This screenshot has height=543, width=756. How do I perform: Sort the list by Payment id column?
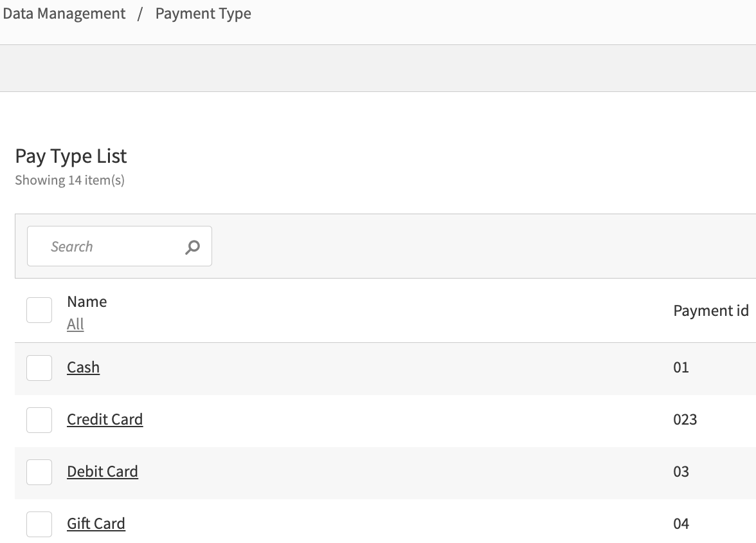pyautogui.click(x=710, y=310)
